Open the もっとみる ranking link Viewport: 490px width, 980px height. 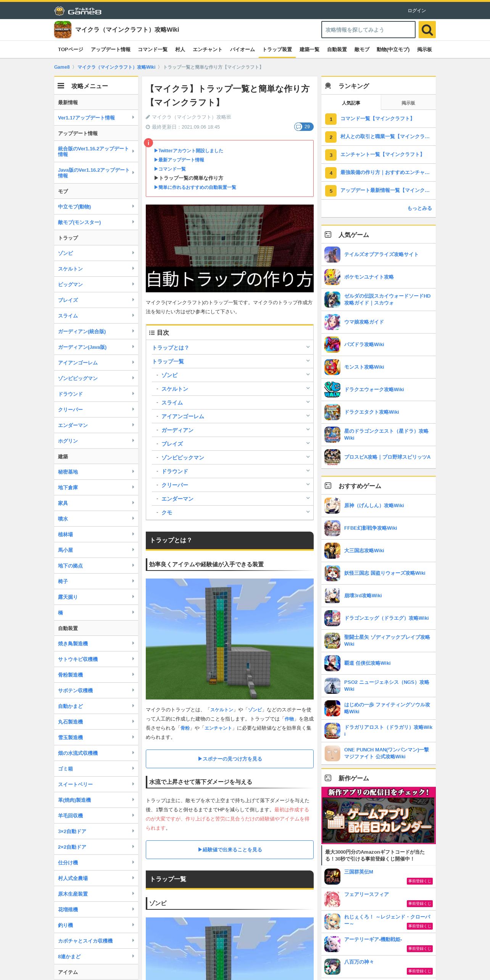[419, 208]
